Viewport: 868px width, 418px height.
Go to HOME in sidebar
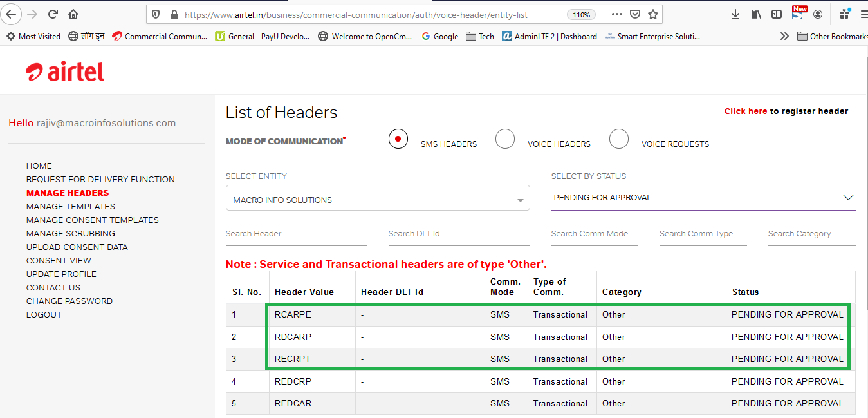pos(39,166)
